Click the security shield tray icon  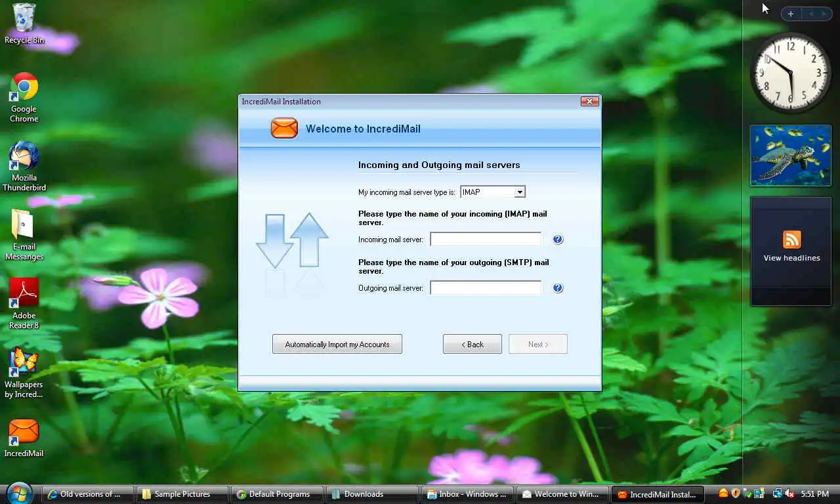(736, 493)
